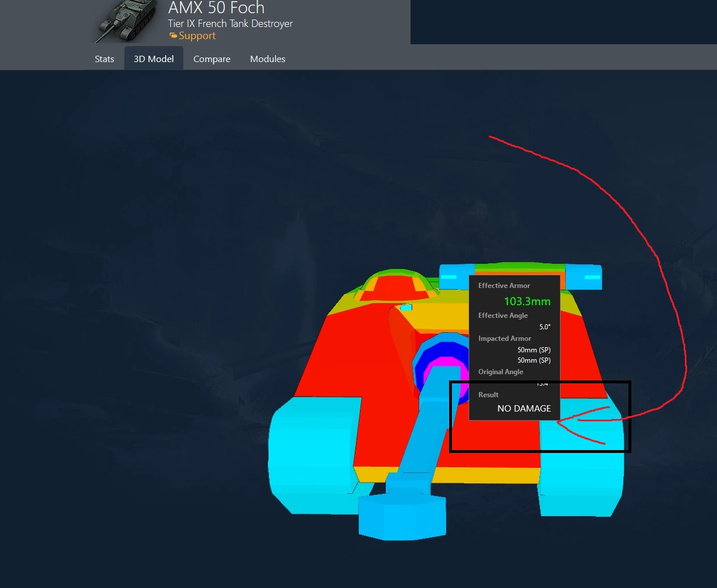Click the Original Angle label in tooltip

[500, 372]
